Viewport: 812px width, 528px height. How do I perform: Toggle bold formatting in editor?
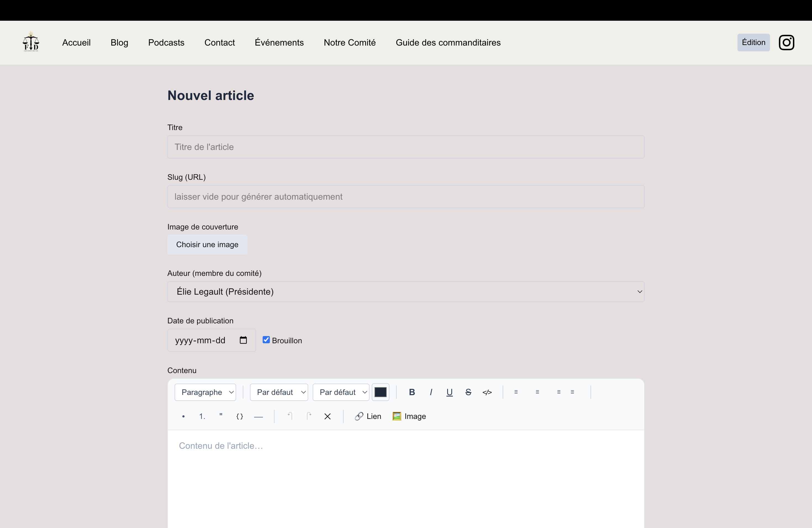pyautogui.click(x=412, y=392)
